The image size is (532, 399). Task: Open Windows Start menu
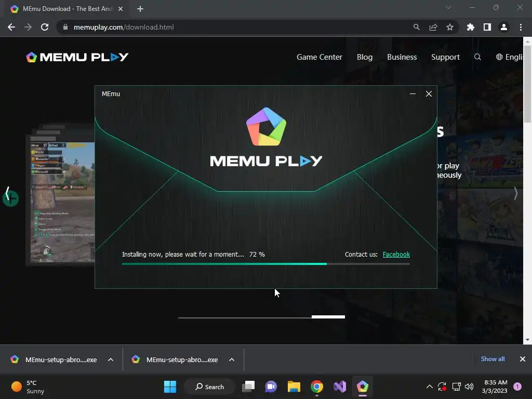[x=170, y=387]
